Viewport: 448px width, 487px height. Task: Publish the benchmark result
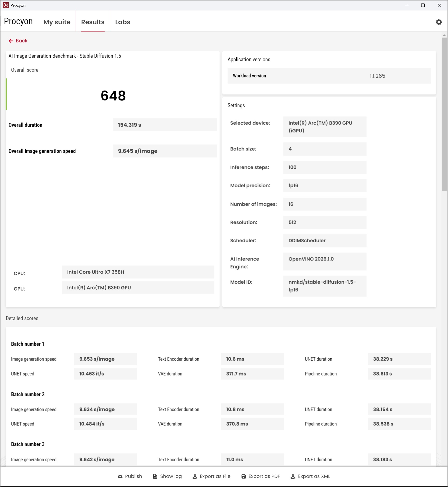click(x=130, y=476)
